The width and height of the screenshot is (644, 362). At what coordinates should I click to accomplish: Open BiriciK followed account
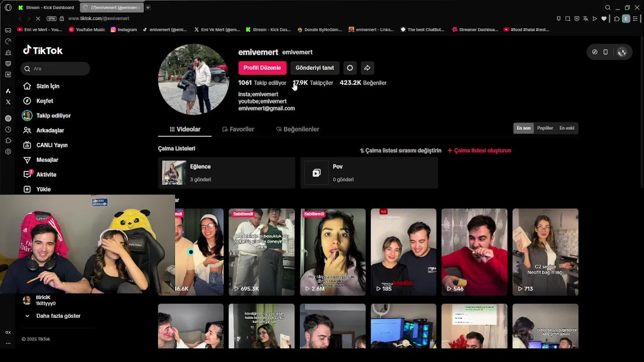[39, 300]
